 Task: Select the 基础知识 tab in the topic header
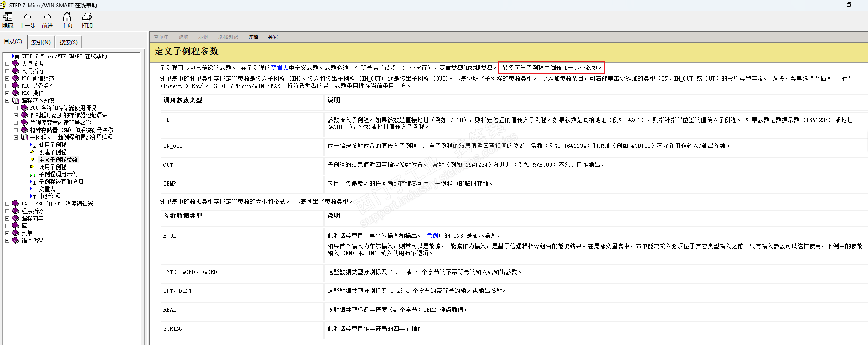click(x=228, y=37)
